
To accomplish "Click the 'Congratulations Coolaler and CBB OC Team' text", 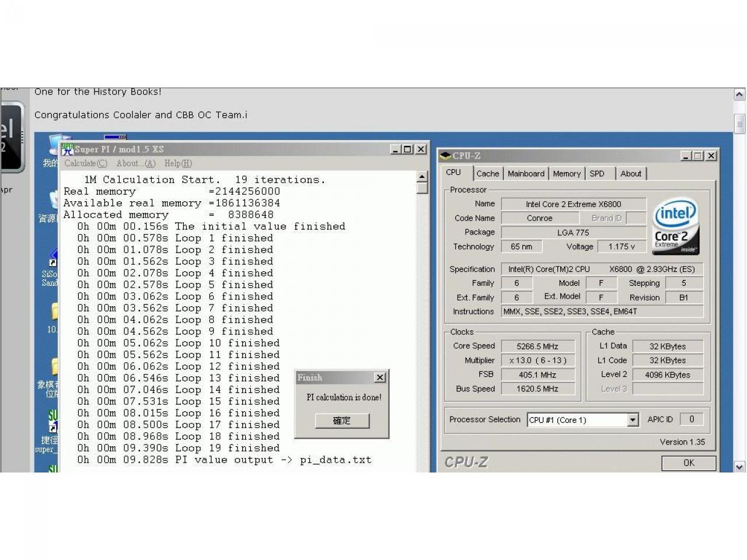I will pos(141,115).
